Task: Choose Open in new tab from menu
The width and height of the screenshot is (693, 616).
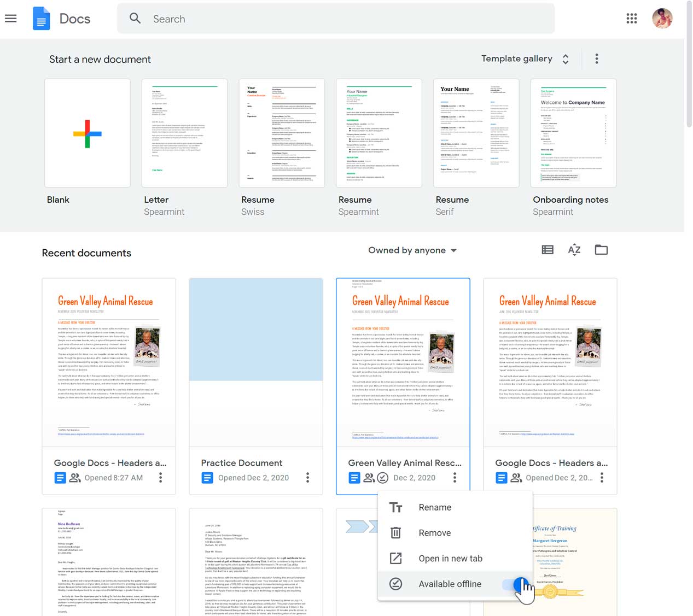Action: (x=450, y=558)
